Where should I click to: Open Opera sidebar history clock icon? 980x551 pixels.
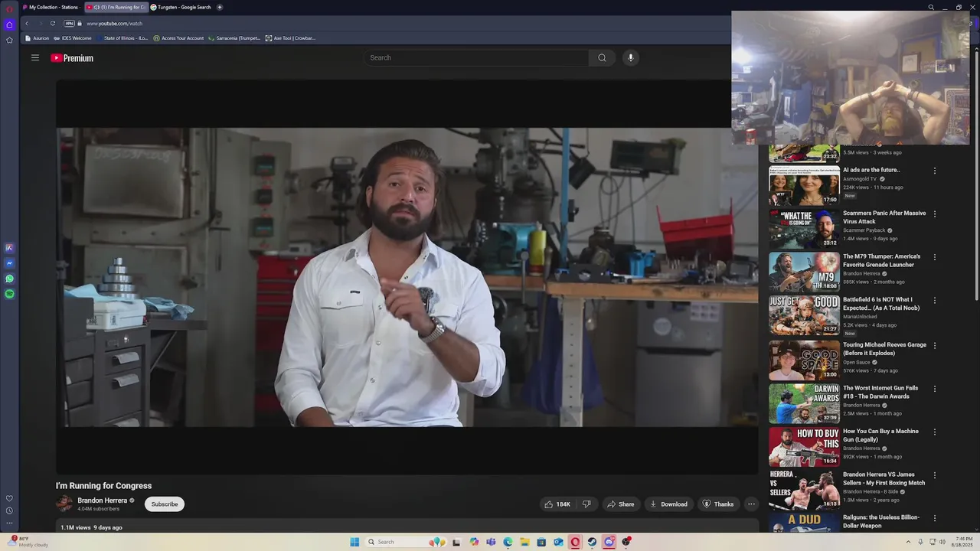coord(9,510)
